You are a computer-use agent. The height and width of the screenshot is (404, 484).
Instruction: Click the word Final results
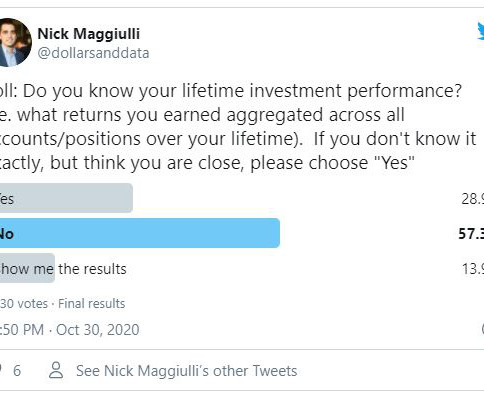(x=92, y=304)
